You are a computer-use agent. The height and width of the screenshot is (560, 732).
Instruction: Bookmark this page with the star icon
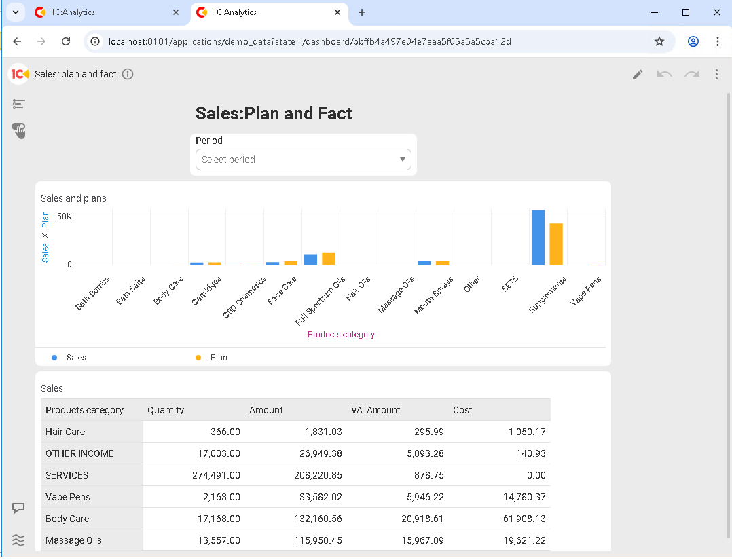(659, 41)
